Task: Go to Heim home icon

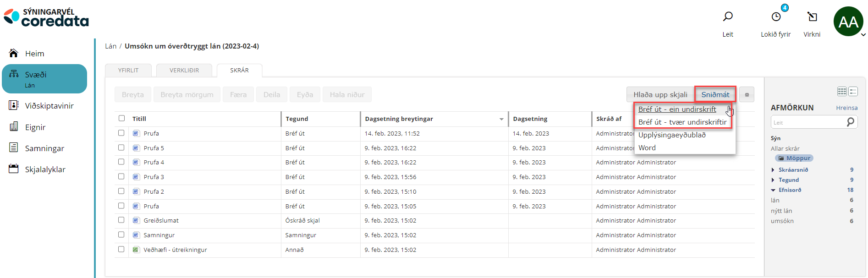Action: tap(14, 54)
